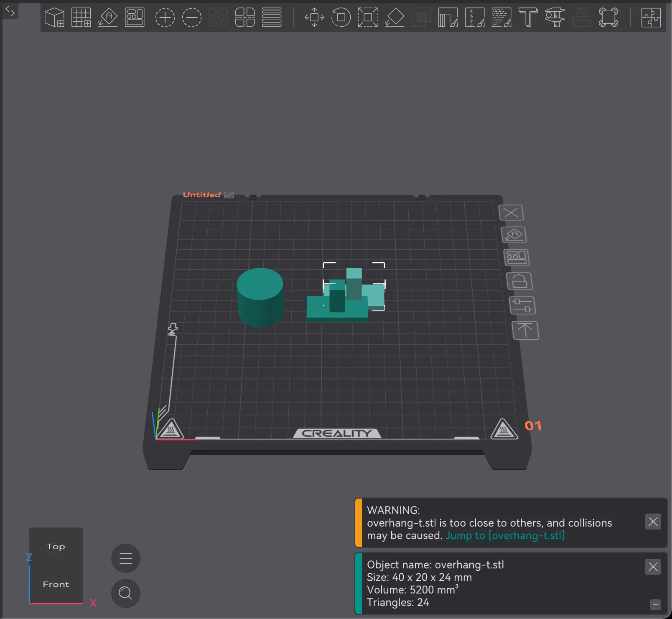This screenshot has height=619, width=672.
Task: Select the Text shape tool
Action: click(528, 18)
